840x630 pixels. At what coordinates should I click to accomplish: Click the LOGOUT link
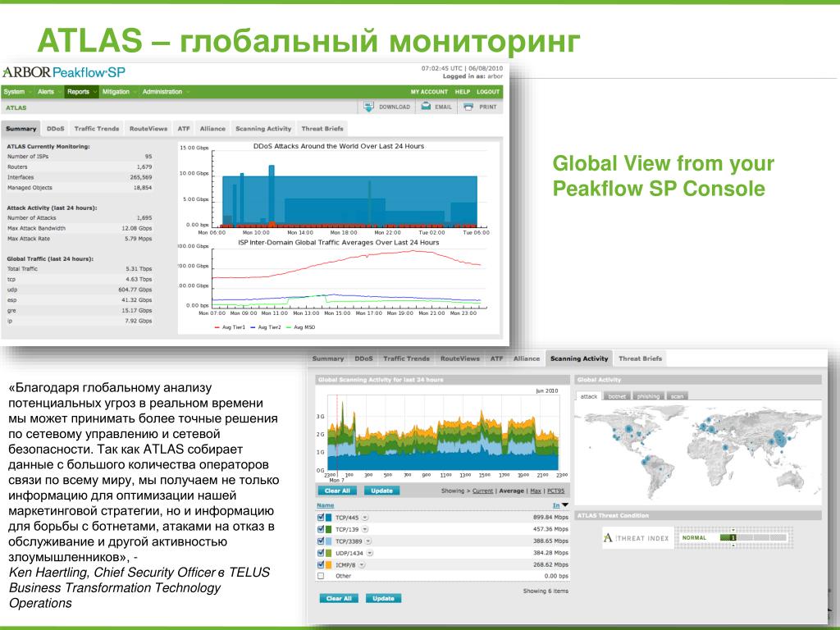488,92
